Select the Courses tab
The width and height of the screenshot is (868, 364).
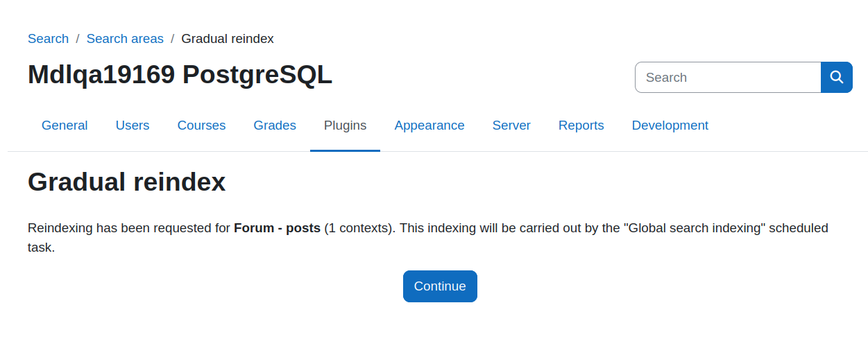click(x=201, y=125)
